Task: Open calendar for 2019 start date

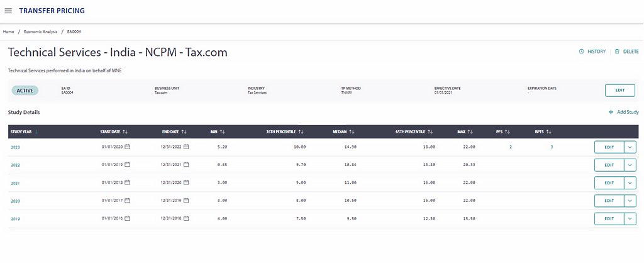Action: click(x=128, y=219)
